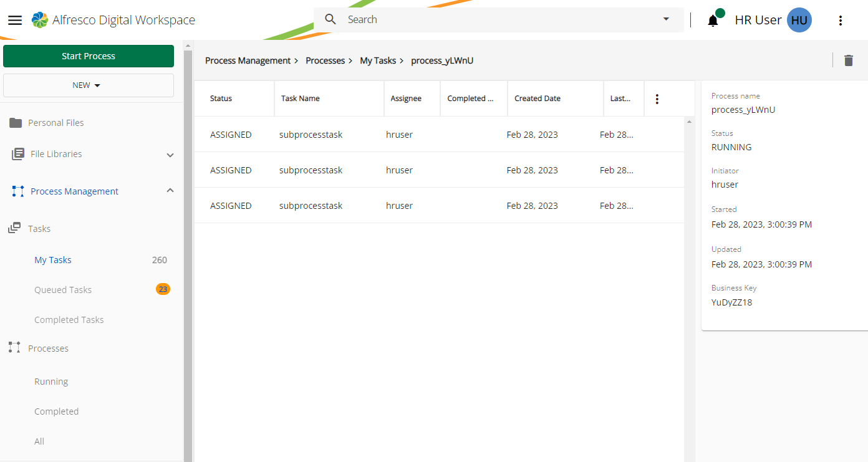Viewport: 868px width, 462px height.
Task: Click the Processes icon in the sidebar
Action: [x=14, y=348]
